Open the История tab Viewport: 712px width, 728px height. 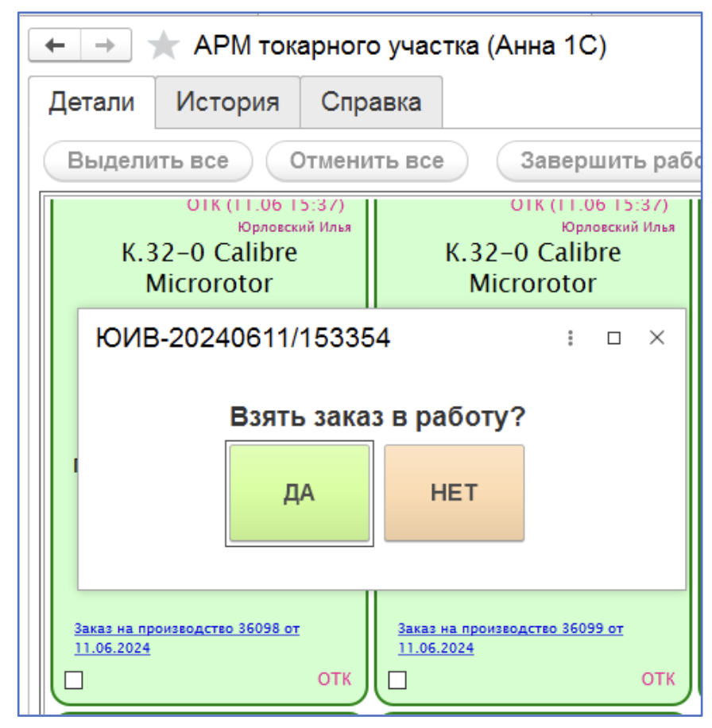coord(227,103)
